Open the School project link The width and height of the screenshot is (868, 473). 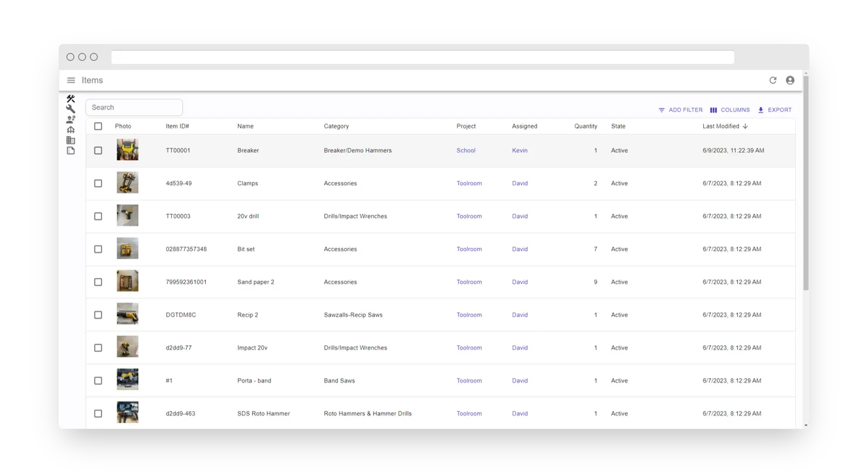[x=466, y=150]
